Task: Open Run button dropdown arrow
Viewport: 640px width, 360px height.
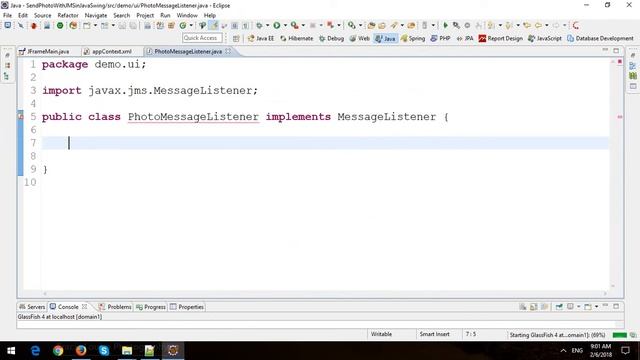Action: (285, 25)
